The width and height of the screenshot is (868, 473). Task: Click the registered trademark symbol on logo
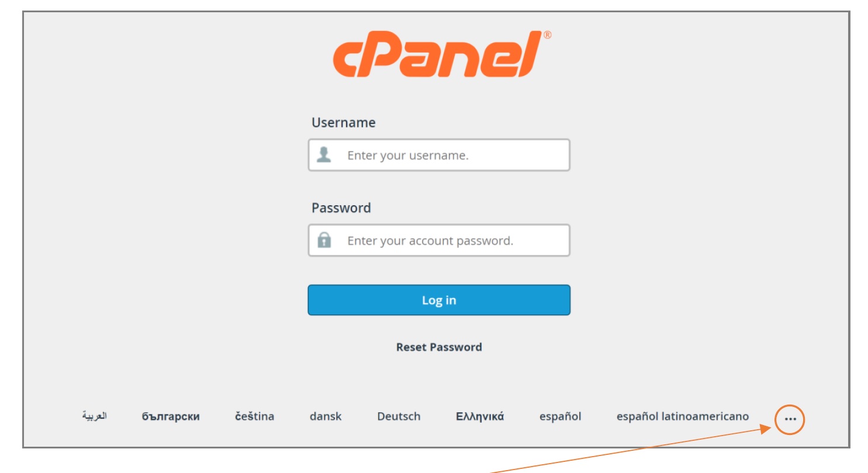click(x=547, y=35)
